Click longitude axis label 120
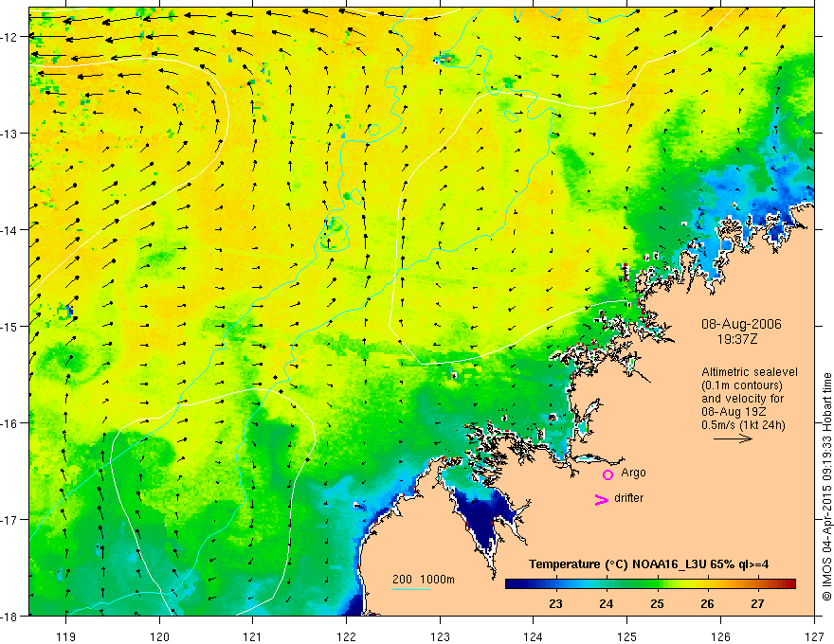 tap(159, 636)
